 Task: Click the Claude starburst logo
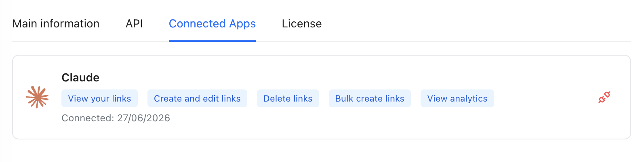coord(37,97)
